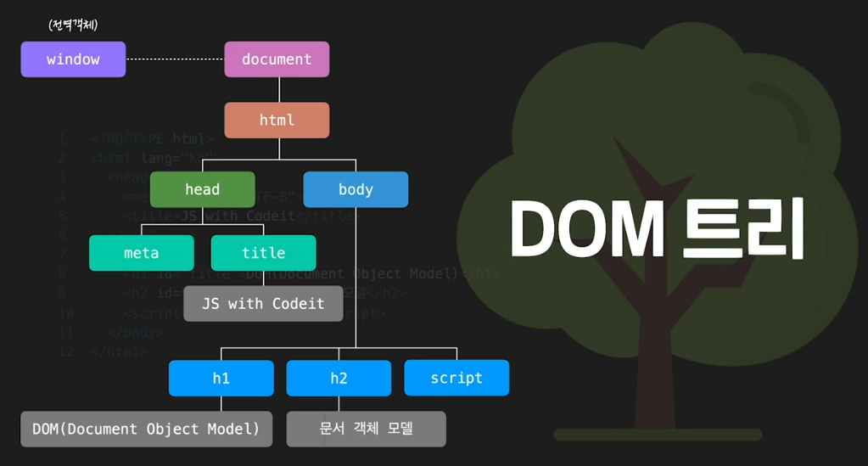Click the blue body node
This screenshot has height=466, width=868.
[x=356, y=189]
